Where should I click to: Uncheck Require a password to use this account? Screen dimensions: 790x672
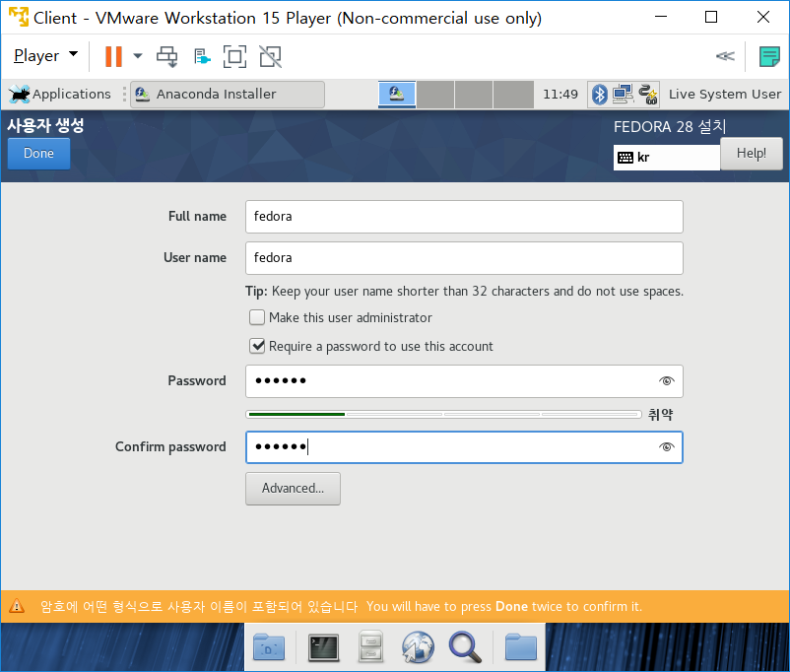257,346
